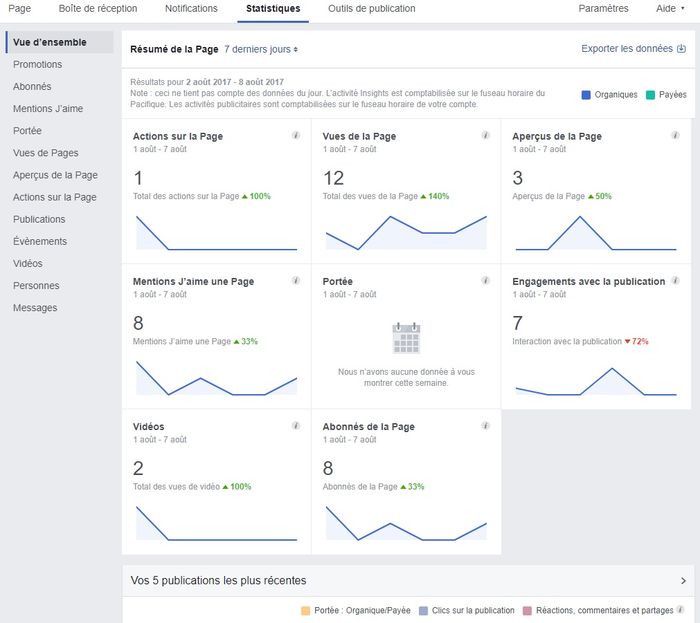This screenshot has width=700, height=623.
Task: Click info icon on Vues de la Page card
Action: click(486, 135)
